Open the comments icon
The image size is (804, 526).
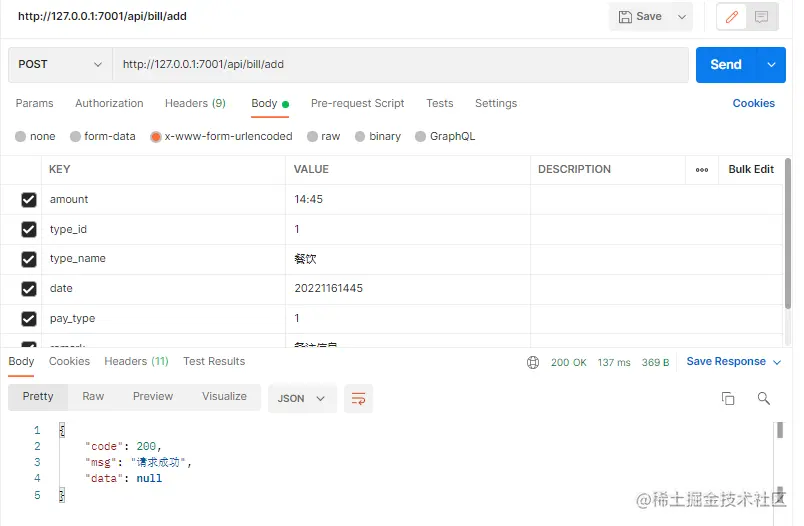(x=761, y=17)
